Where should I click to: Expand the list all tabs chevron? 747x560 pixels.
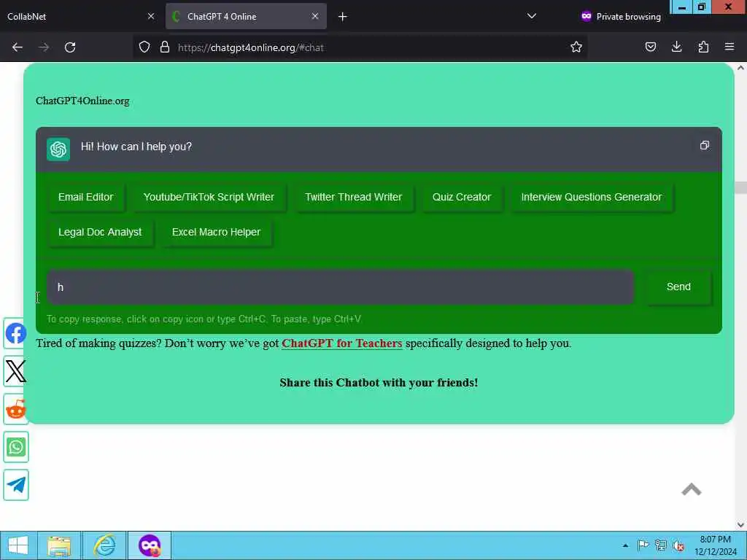[532, 16]
